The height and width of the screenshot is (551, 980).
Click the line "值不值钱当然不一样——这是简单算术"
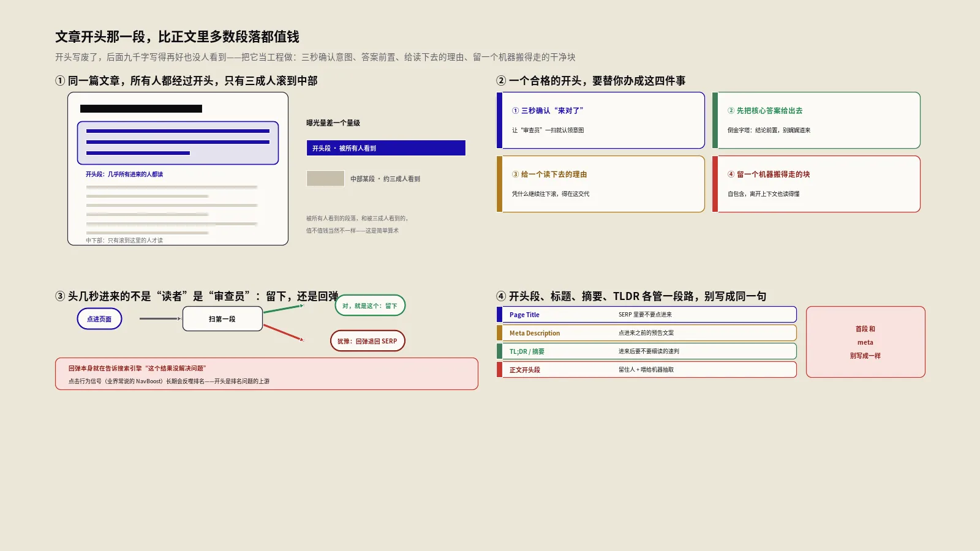[352, 231]
